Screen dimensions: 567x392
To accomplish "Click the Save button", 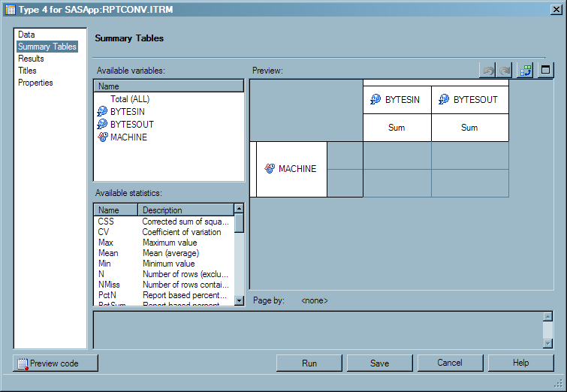I will point(380,363).
